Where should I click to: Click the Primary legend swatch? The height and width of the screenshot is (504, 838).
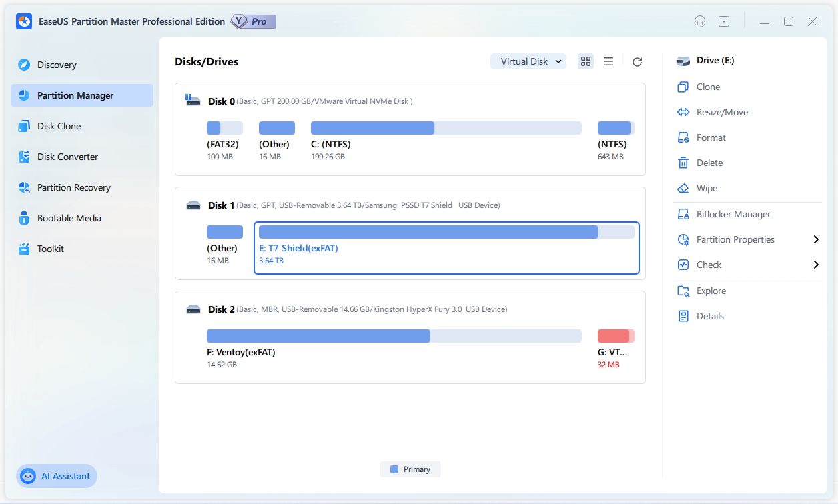click(394, 469)
